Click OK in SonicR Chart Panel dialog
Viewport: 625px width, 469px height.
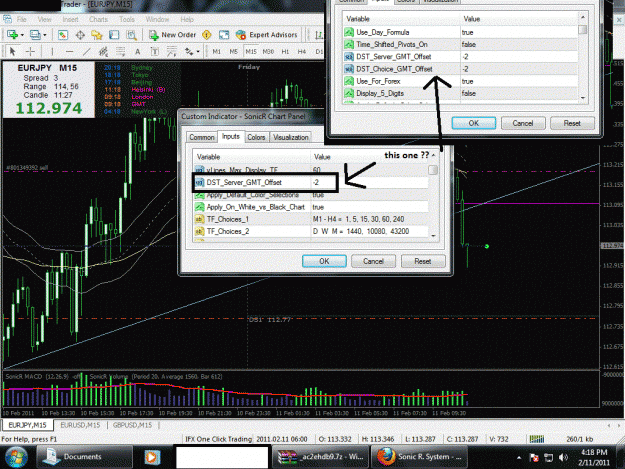[x=324, y=261]
